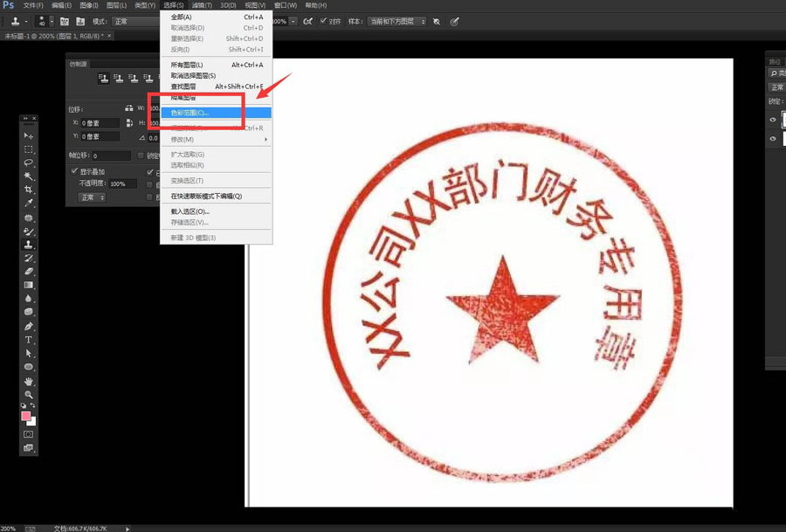
Task: Open the 图层(L) menu
Action: tap(116, 5)
